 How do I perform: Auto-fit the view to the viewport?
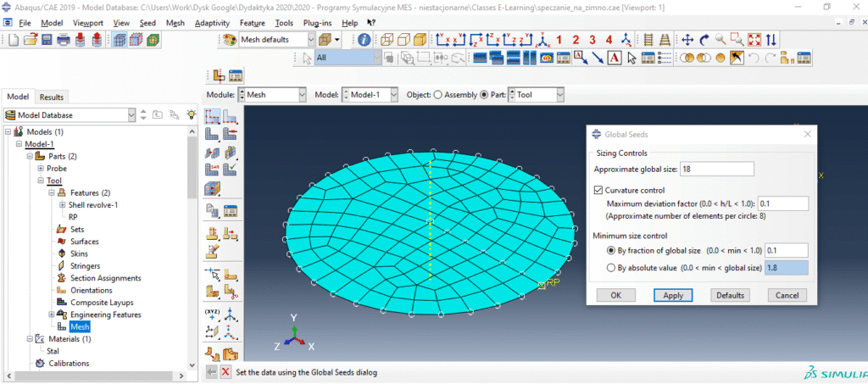pyautogui.click(x=754, y=40)
